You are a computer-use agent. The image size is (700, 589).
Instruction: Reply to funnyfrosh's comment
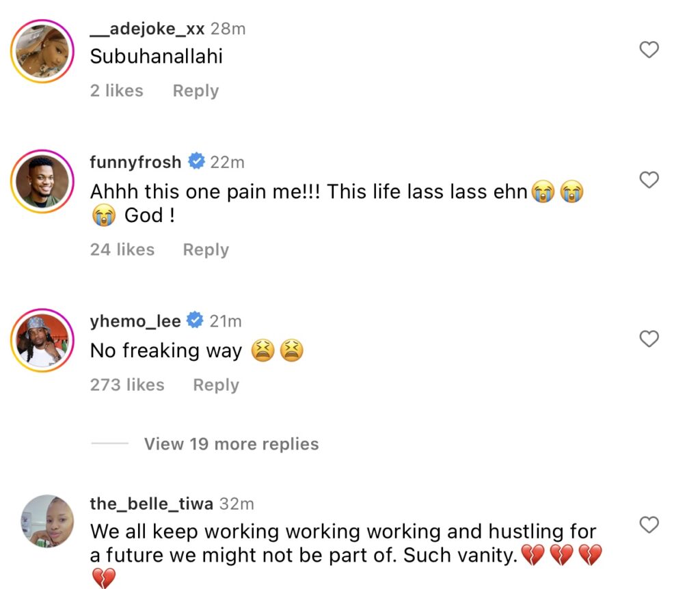[x=206, y=249]
